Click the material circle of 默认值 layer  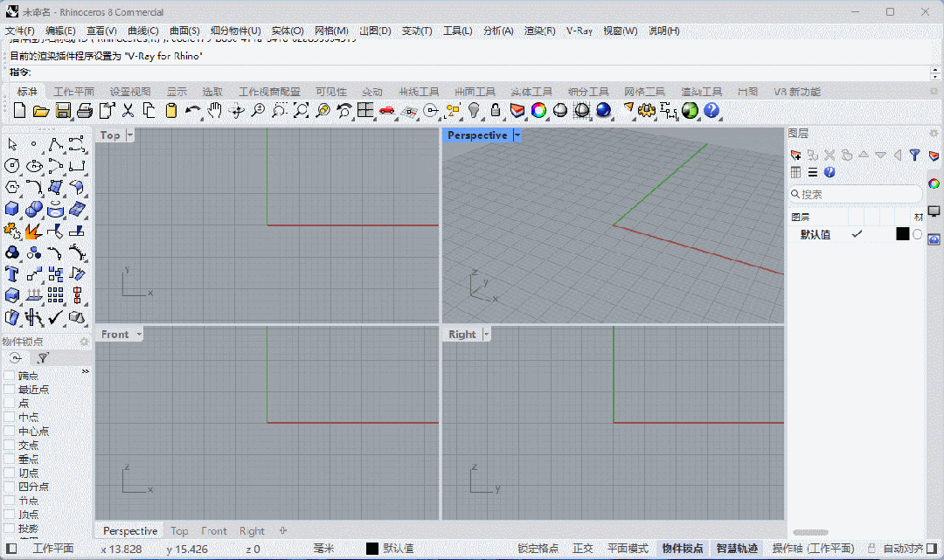click(x=917, y=234)
